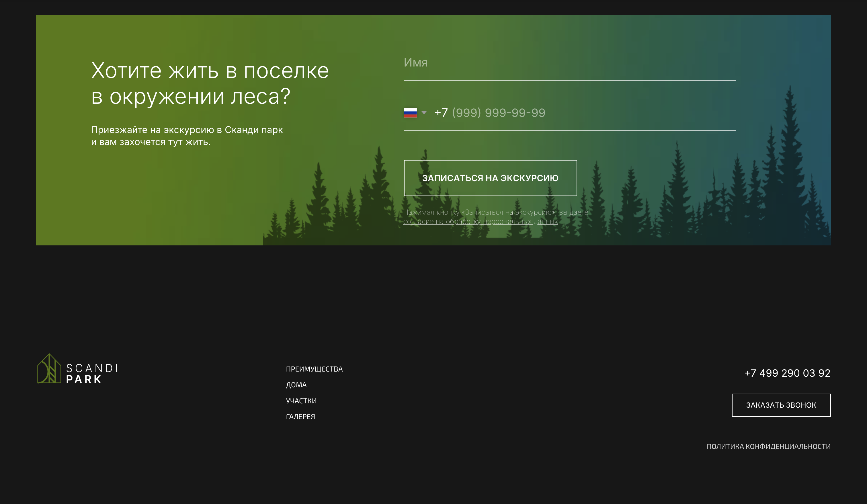This screenshot has width=867, height=504.
Task: Click the Нажимая кнопку disclaimer text line
Action: [x=495, y=213]
